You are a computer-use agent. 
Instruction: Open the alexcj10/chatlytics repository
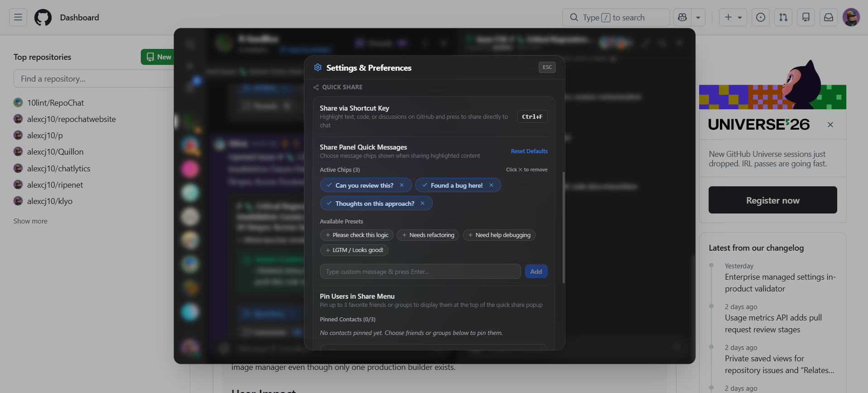[59, 169]
